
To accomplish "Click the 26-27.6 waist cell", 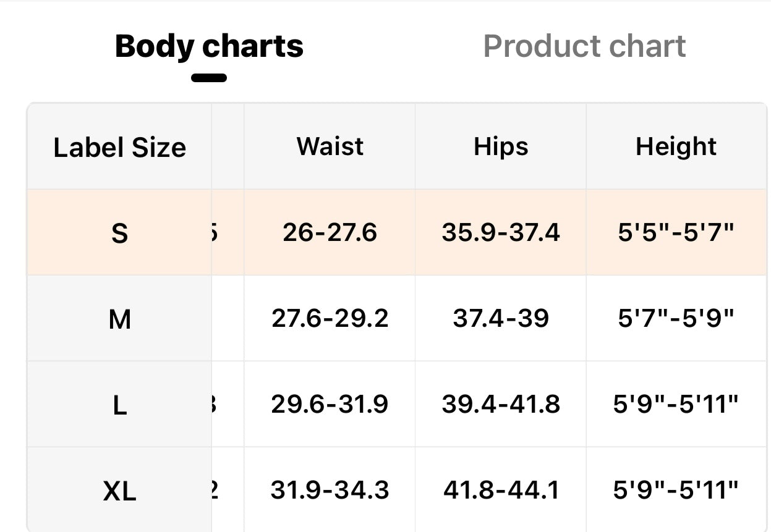I will [x=330, y=233].
